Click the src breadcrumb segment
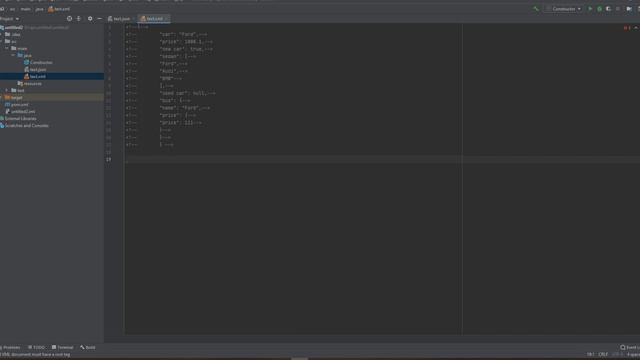 [x=12, y=9]
